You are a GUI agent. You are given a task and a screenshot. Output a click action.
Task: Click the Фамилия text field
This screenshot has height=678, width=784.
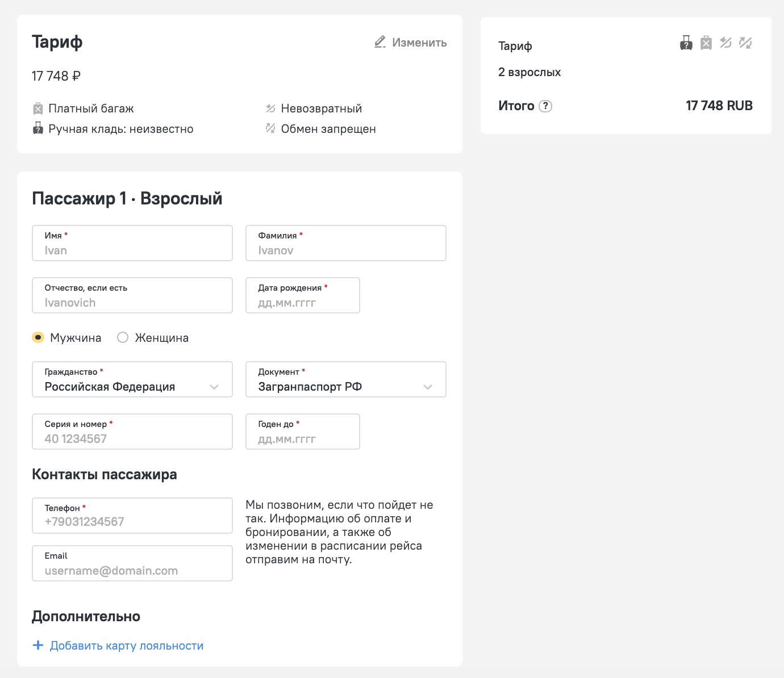[345, 244]
